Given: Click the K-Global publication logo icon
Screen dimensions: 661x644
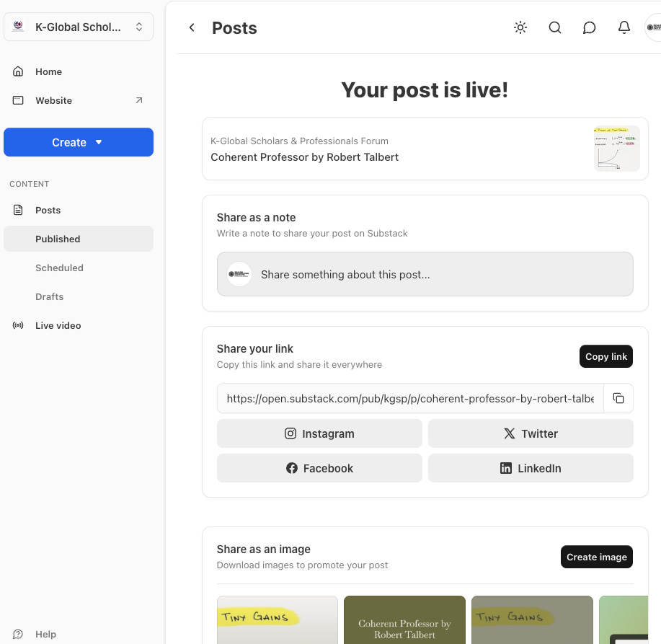Looking at the screenshot, I should click(18, 27).
